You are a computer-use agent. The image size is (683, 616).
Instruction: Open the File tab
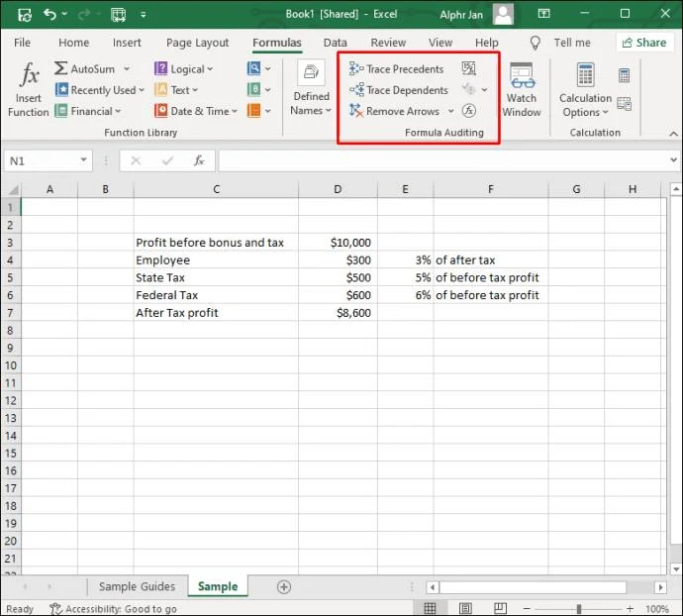[x=22, y=43]
